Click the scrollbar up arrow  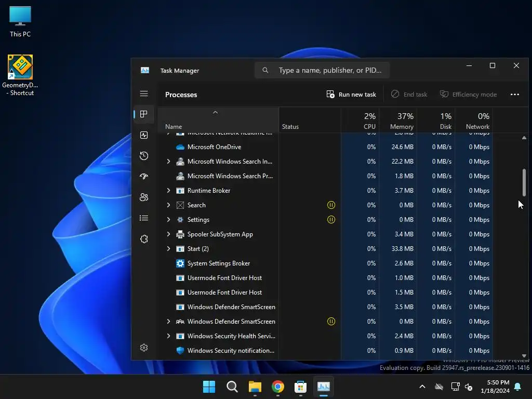click(x=524, y=138)
